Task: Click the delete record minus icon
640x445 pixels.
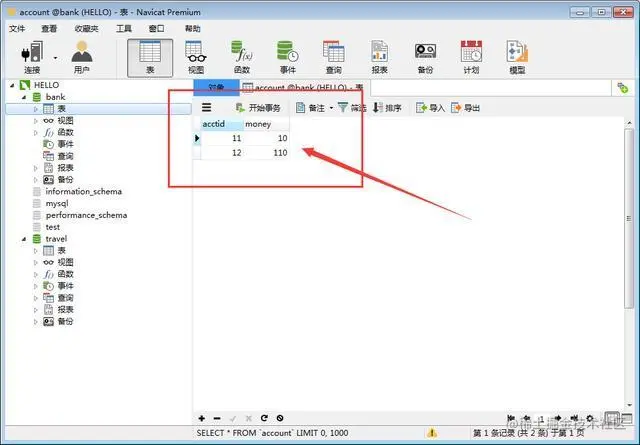Action: (x=217, y=418)
